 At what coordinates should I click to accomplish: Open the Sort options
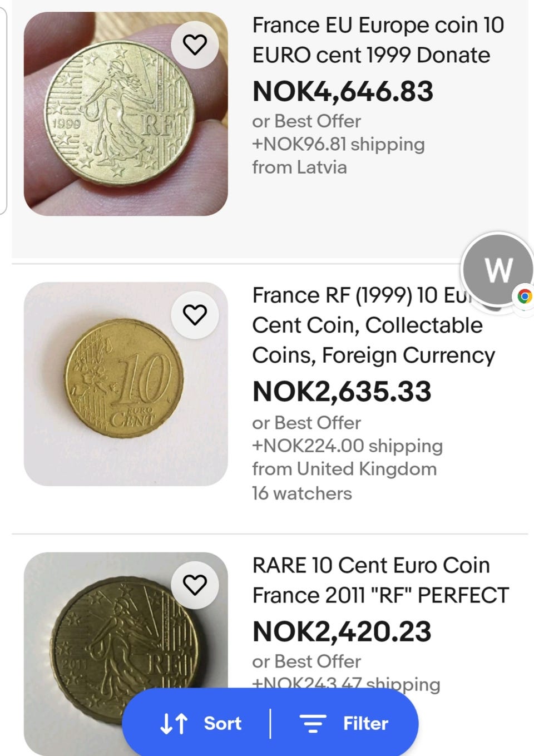[200, 723]
